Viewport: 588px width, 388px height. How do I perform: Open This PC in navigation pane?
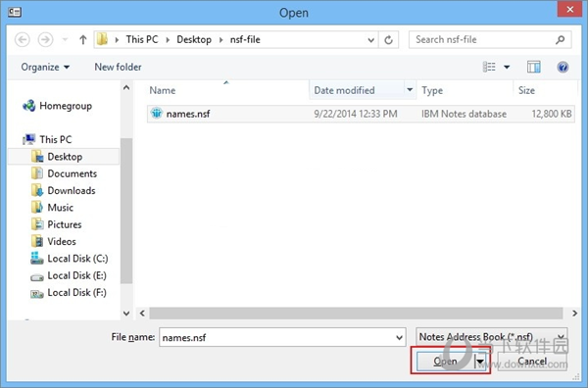pos(56,139)
